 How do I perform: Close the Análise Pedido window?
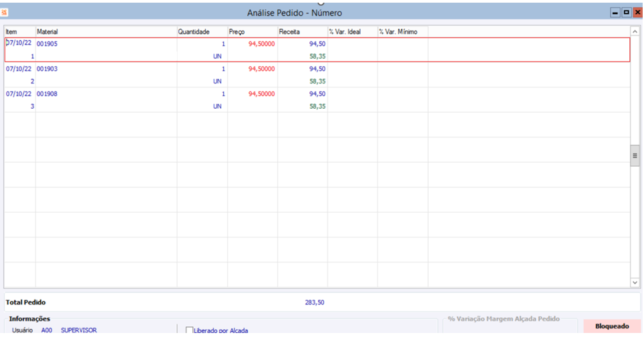(x=638, y=13)
